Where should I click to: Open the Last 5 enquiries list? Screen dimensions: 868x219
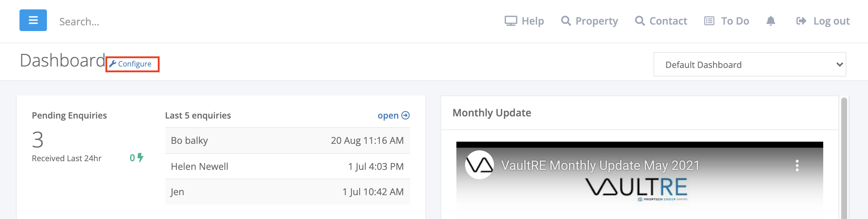pos(394,115)
